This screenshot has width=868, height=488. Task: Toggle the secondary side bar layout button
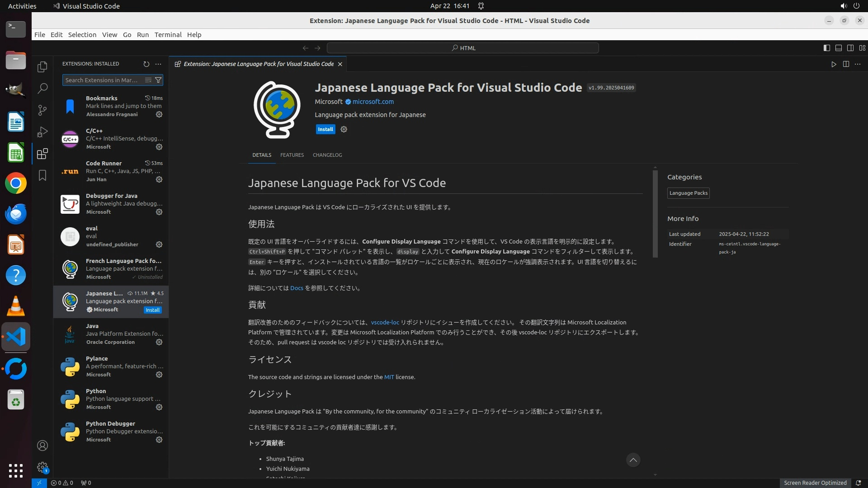click(850, 48)
